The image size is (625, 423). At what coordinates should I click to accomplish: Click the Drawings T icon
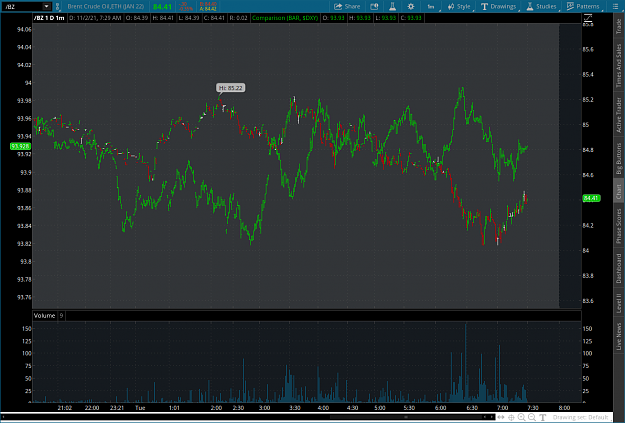coord(484,6)
